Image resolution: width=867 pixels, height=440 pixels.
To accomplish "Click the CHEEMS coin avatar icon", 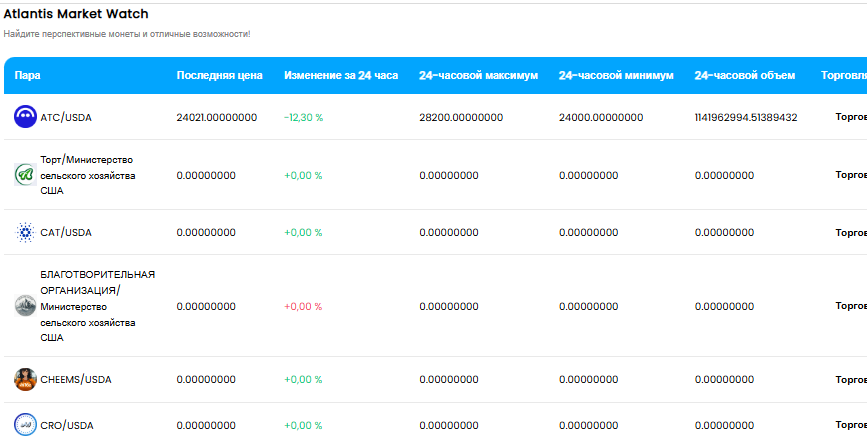I will tap(25, 379).
